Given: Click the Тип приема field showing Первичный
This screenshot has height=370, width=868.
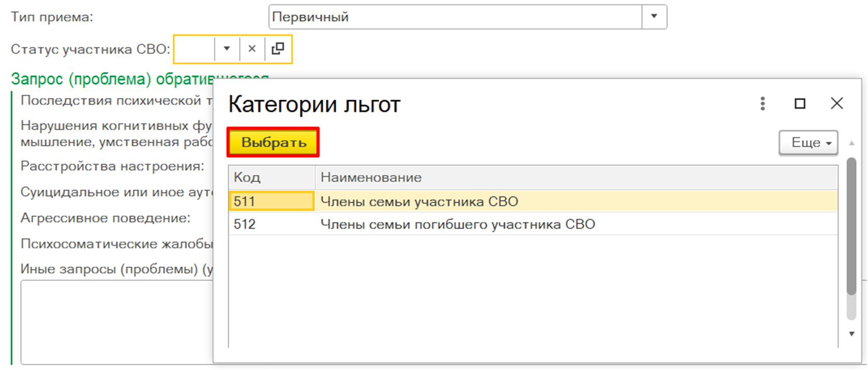Looking at the screenshot, I should pyautogui.click(x=455, y=17).
